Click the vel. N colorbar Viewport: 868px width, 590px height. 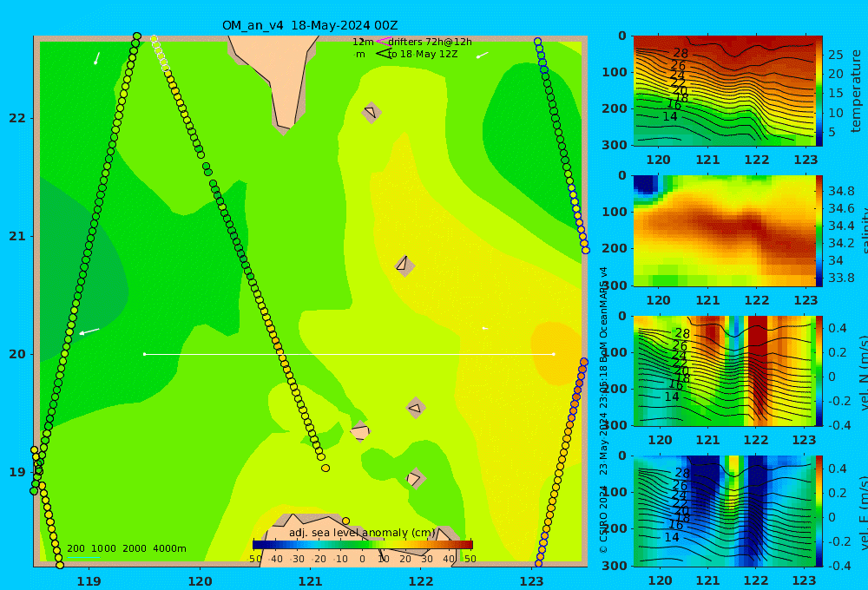819,370
